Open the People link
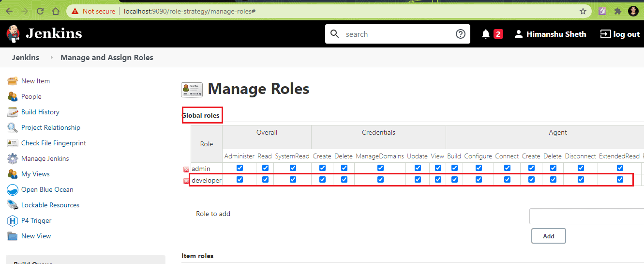This screenshot has height=264, width=644. pyautogui.click(x=31, y=96)
